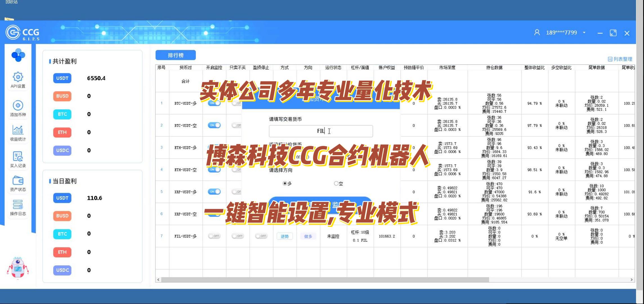
Task: Click the 列表整理 list icon
Action: click(x=610, y=59)
